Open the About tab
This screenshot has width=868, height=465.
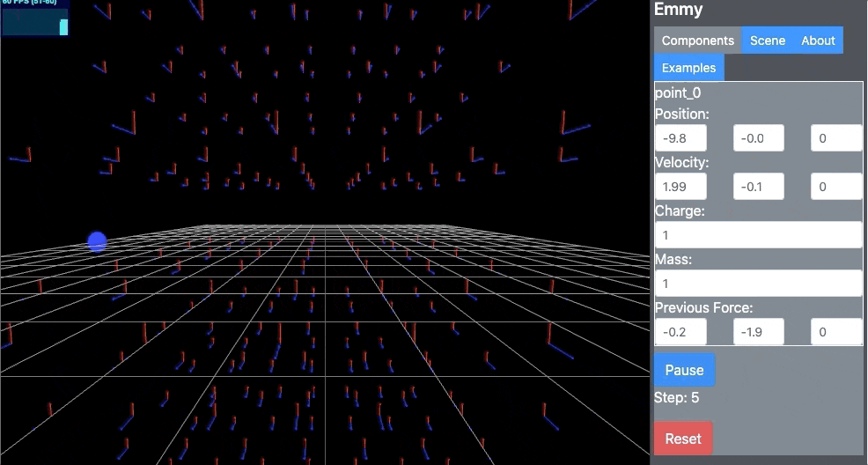pos(818,41)
